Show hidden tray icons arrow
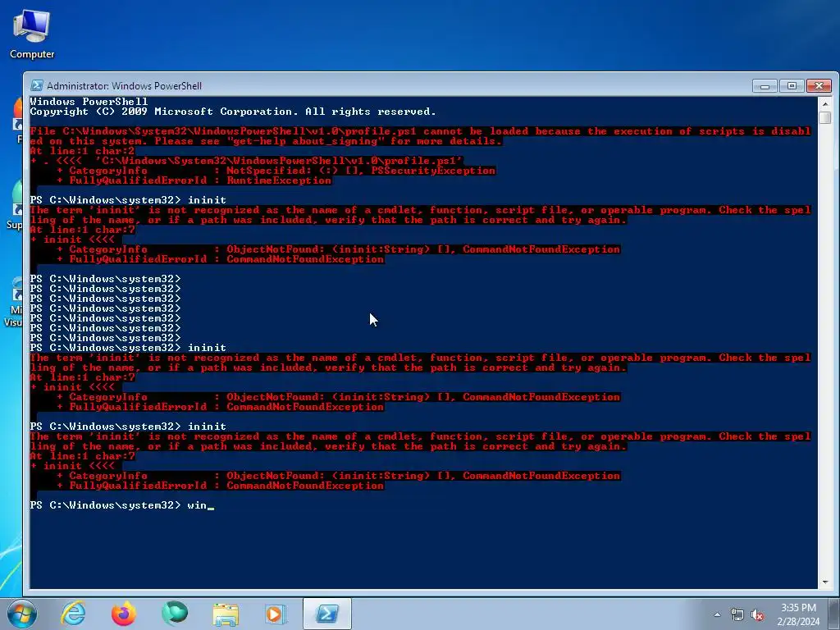Screen dimensions: 840x630 point(717,615)
